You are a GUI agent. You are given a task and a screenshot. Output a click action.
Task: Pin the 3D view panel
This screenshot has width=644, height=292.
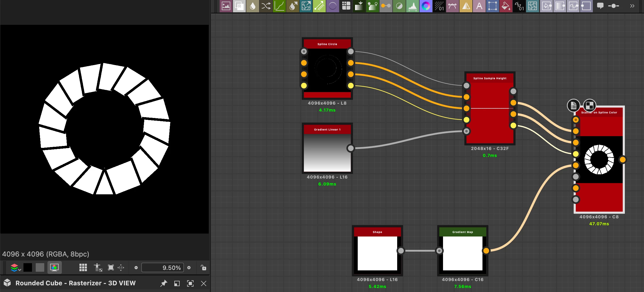pyautogui.click(x=164, y=283)
